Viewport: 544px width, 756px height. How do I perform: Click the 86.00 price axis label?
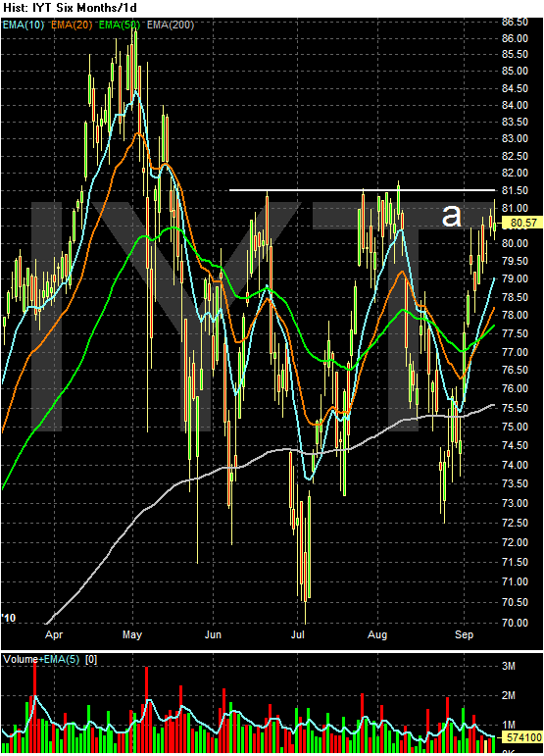click(516, 38)
